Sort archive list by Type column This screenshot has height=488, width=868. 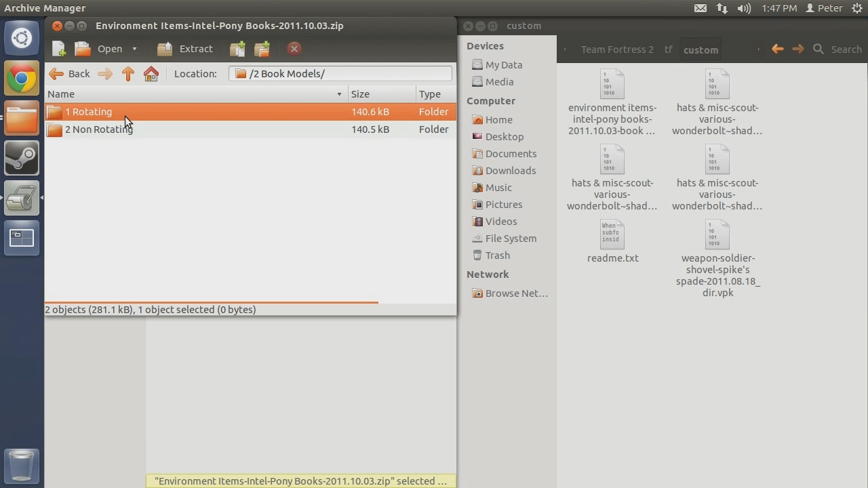pyautogui.click(x=436, y=94)
